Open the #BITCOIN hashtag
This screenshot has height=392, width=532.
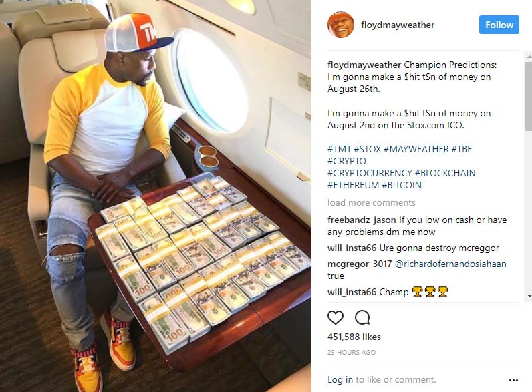(x=402, y=185)
